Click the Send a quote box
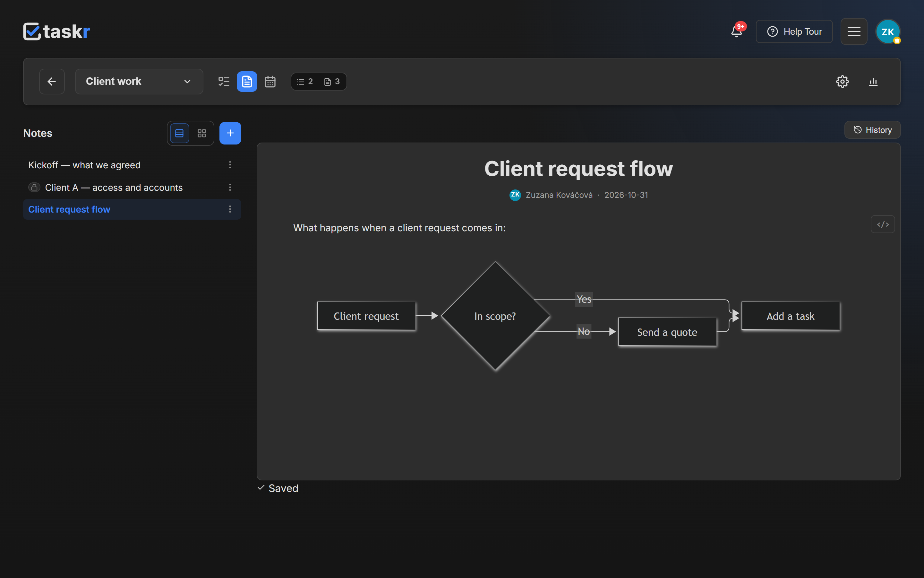The height and width of the screenshot is (578, 924). [667, 332]
